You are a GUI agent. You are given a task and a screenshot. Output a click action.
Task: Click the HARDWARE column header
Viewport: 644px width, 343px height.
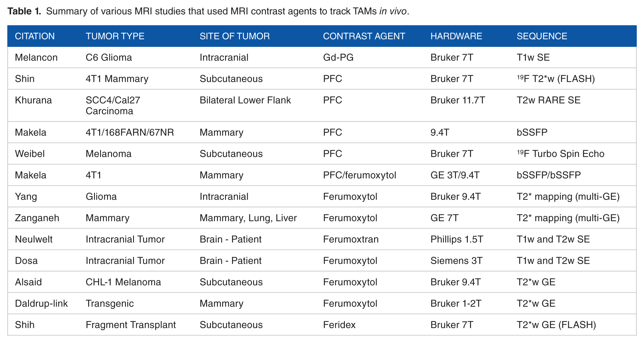pyautogui.click(x=456, y=36)
